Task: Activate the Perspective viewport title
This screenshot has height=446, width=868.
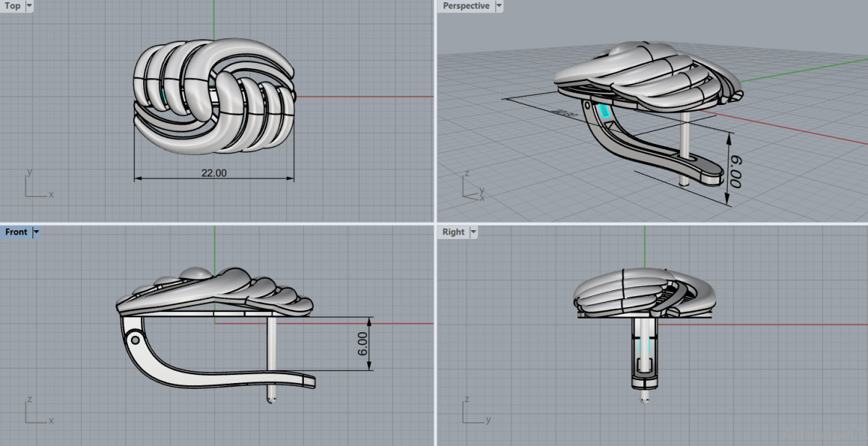Action: (x=466, y=6)
